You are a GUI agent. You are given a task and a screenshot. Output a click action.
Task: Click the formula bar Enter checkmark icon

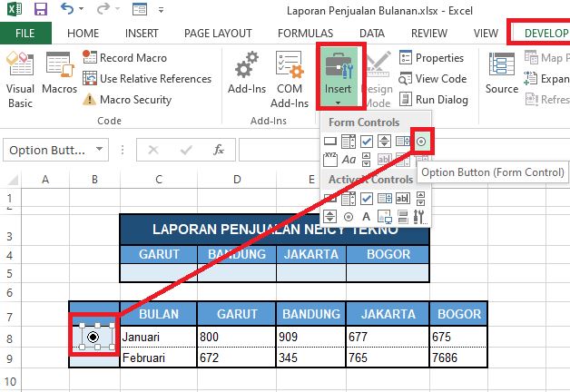point(186,150)
